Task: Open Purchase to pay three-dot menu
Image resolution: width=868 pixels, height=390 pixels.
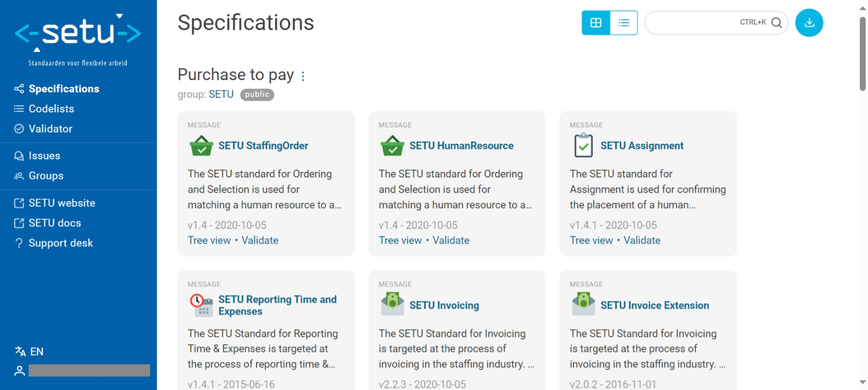Action: point(303,76)
